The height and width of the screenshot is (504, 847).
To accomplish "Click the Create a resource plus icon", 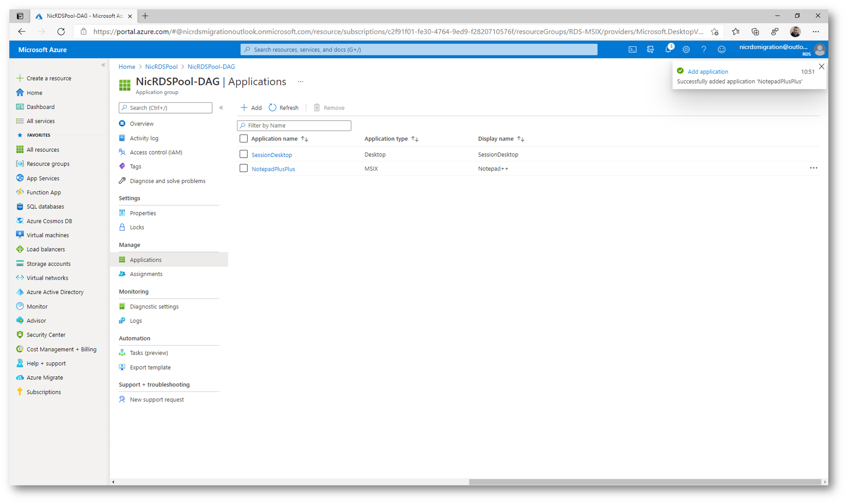I will tap(20, 78).
